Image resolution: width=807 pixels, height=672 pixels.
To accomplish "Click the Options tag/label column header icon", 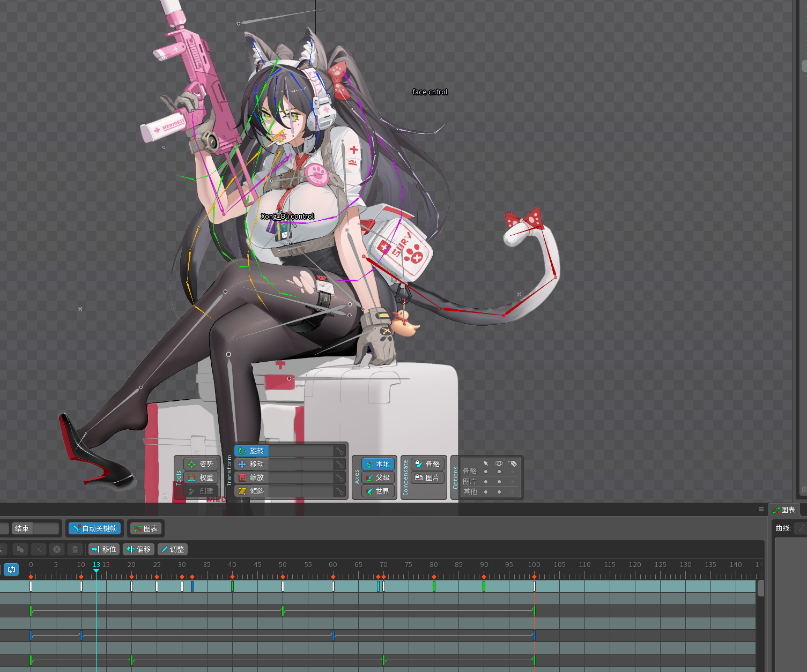I will (513, 463).
